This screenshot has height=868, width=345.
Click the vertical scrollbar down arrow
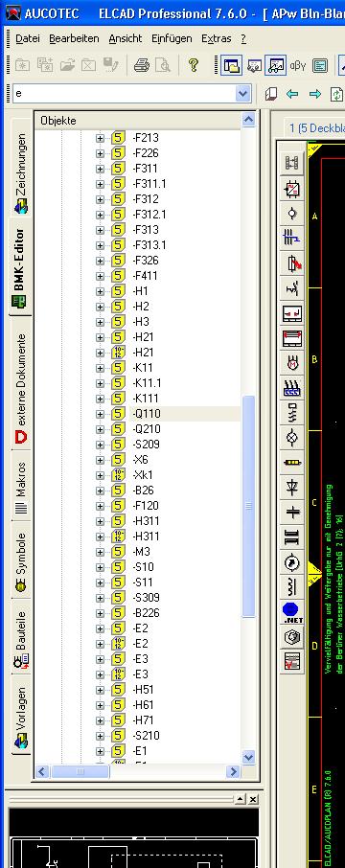tap(248, 756)
